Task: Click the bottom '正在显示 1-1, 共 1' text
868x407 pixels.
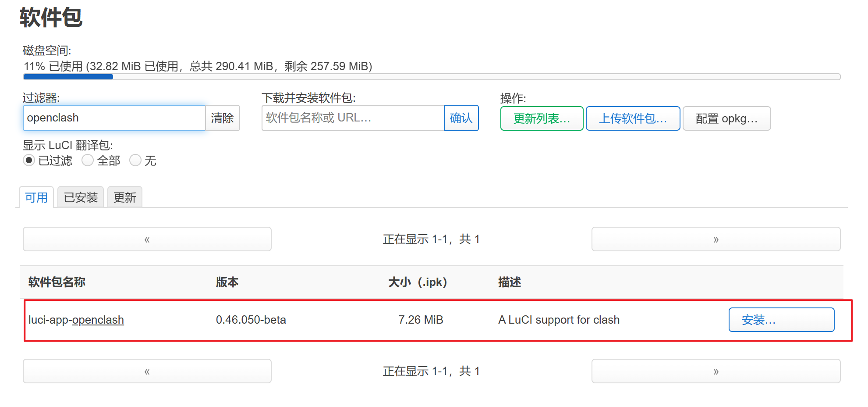Action: coord(431,371)
